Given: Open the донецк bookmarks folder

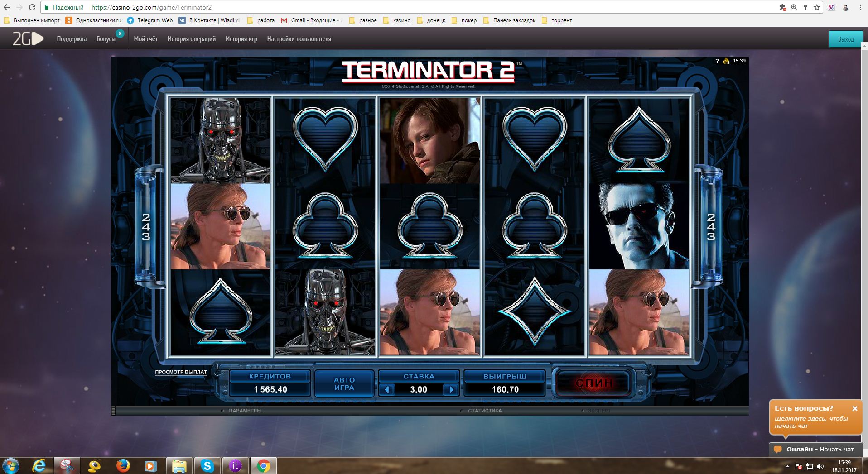Looking at the screenshot, I should (x=431, y=20).
